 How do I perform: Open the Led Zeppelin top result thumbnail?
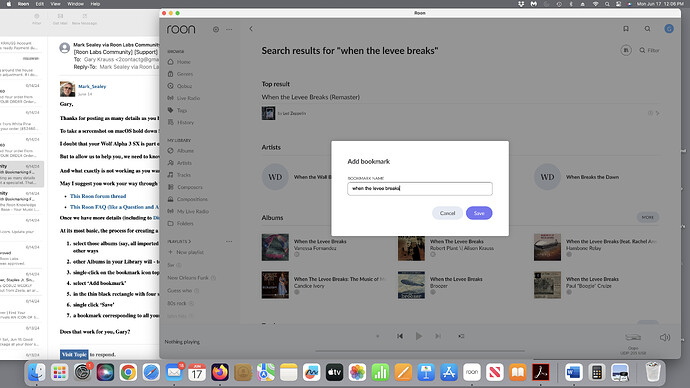click(268, 113)
